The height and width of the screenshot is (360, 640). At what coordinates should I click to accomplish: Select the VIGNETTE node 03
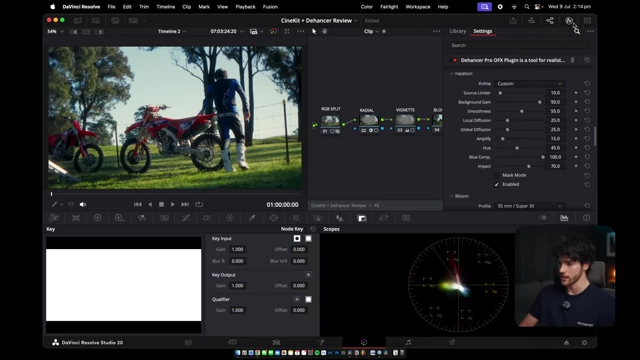pos(405,123)
